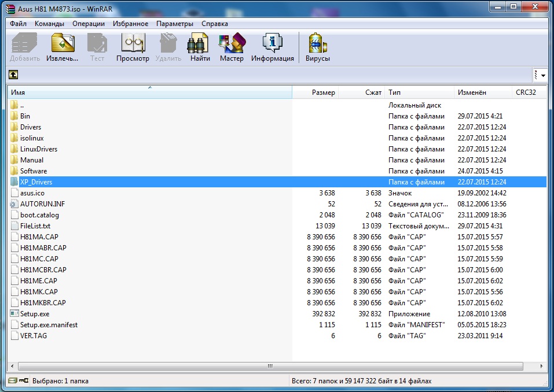Click date 23.03.2011 9:14 cell
Viewport: 554px width, 392px height.
pyautogui.click(x=480, y=335)
